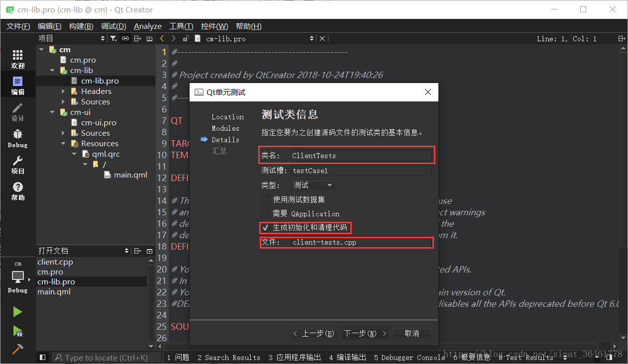
Task: Open the Analyze menu
Action: tap(148, 26)
